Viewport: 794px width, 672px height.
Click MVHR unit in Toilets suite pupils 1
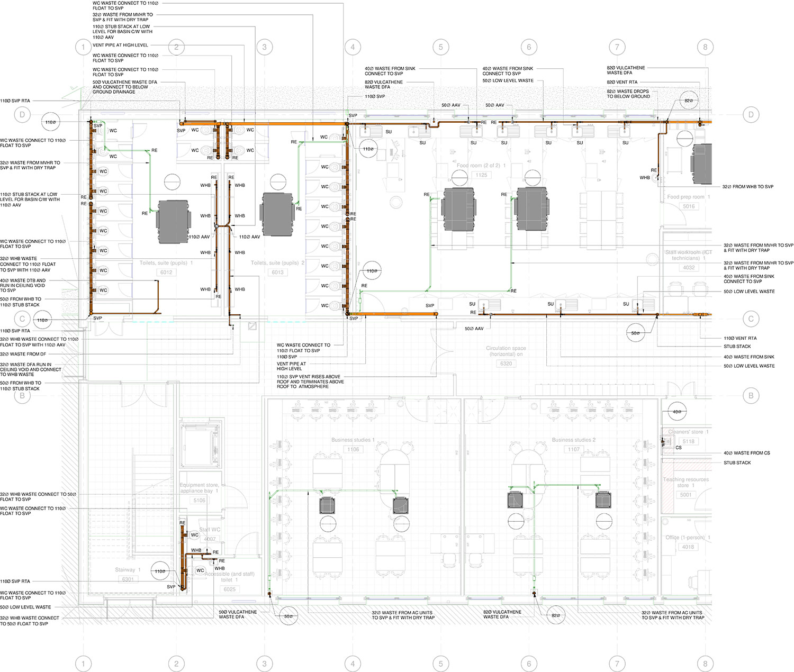point(173,222)
